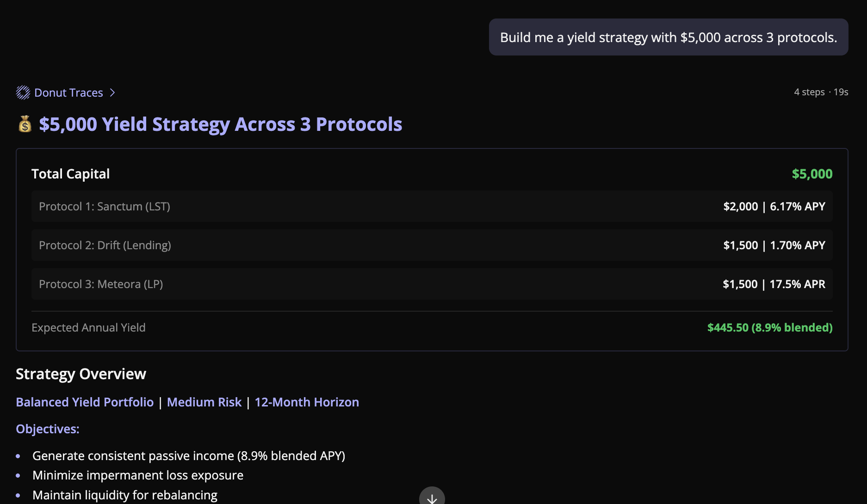Click the '$2,000 | 6.17% APY' Sanctum value

[x=774, y=206]
